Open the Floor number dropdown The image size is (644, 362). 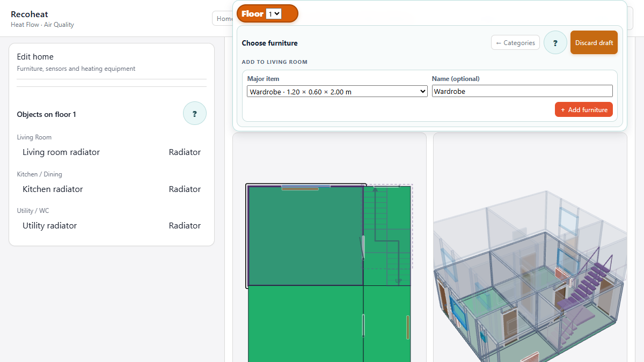point(274,14)
